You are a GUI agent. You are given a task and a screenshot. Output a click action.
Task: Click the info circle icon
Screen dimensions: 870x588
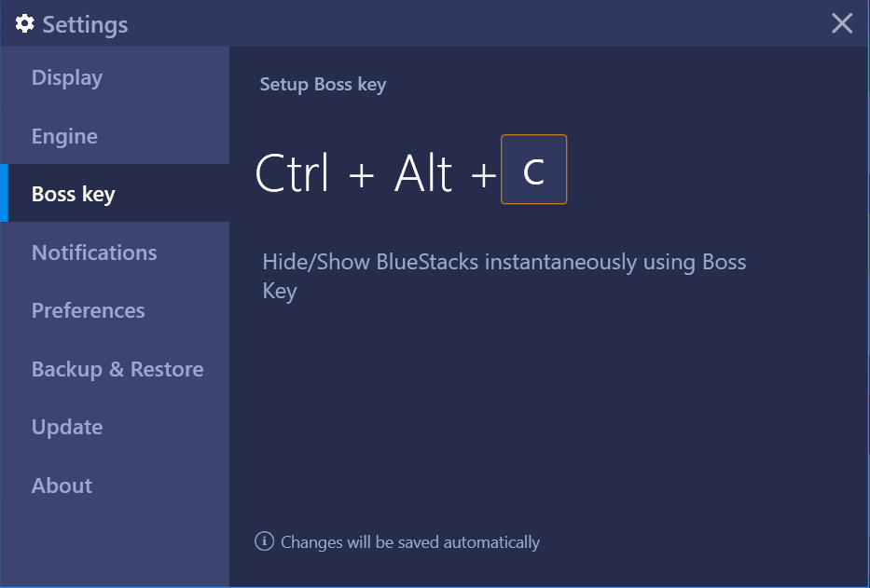pos(264,540)
